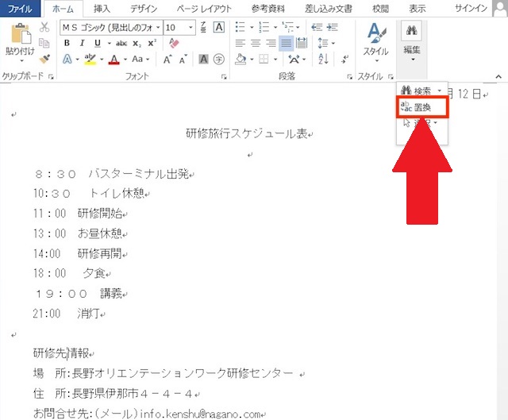The width and height of the screenshot is (508, 420).
Task: Click the Clear Formatting eraser icon
Action: (174, 43)
